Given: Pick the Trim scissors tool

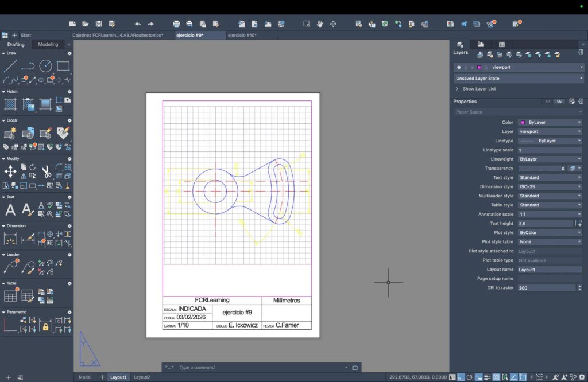Looking at the screenshot, I should tap(46, 171).
